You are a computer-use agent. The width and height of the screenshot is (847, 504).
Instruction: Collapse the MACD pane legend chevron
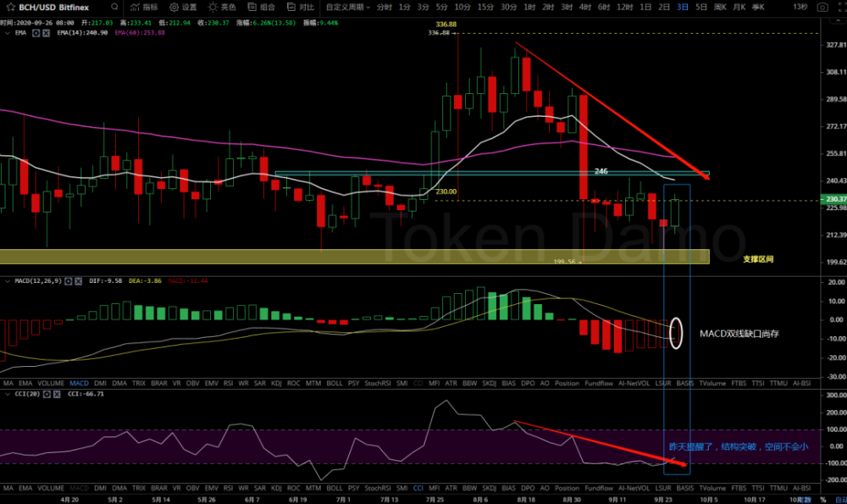coord(8,281)
